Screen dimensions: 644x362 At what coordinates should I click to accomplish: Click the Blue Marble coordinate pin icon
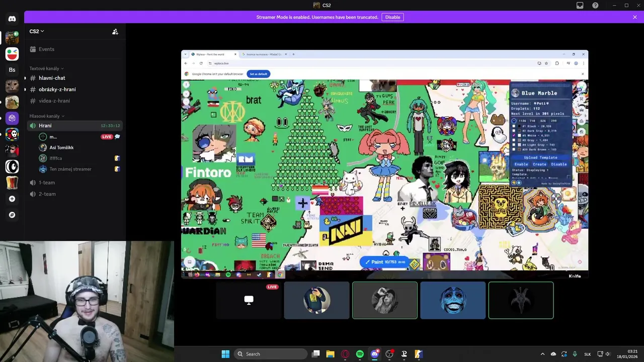pos(514,121)
